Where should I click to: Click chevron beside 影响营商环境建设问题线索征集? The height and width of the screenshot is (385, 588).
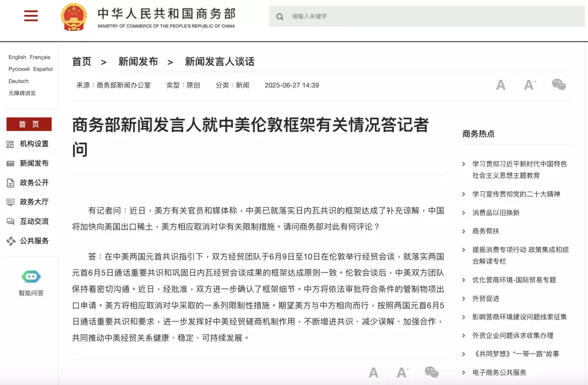[x=464, y=317]
